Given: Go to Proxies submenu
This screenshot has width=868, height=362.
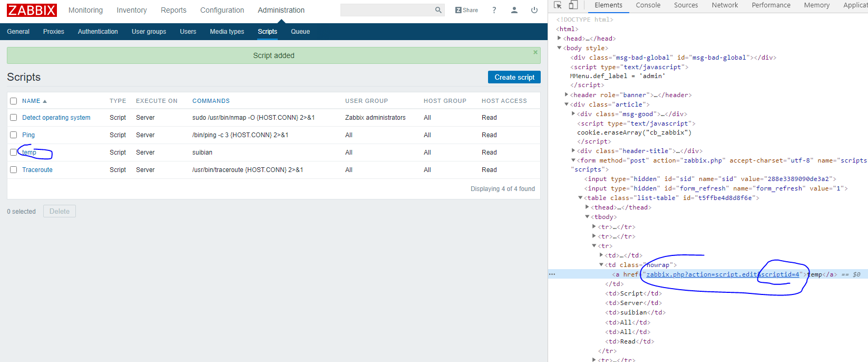Looking at the screenshot, I should (x=54, y=32).
